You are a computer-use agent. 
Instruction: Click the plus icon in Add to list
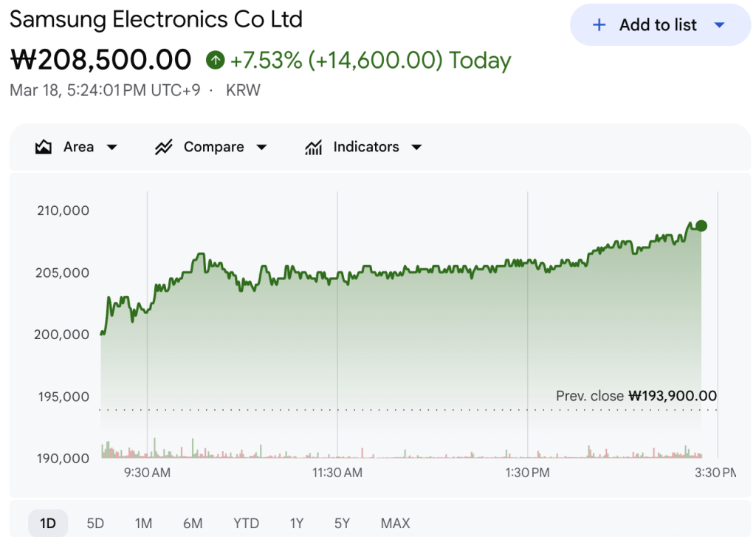(x=599, y=25)
